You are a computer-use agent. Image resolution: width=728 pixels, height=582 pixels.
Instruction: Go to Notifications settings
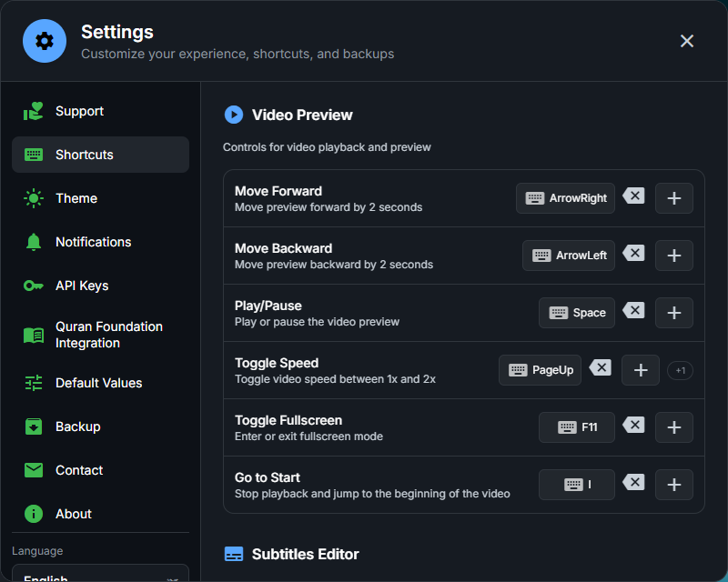tap(100, 242)
